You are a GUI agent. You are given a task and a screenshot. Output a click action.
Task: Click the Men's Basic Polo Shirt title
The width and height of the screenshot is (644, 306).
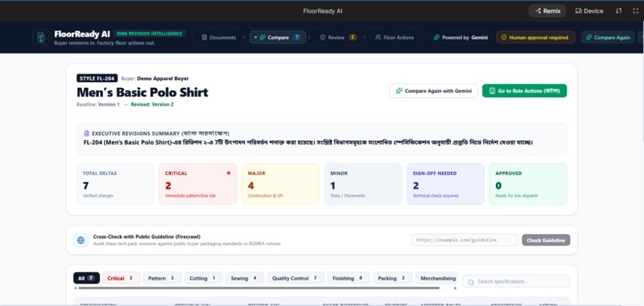[x=142, y=92]
